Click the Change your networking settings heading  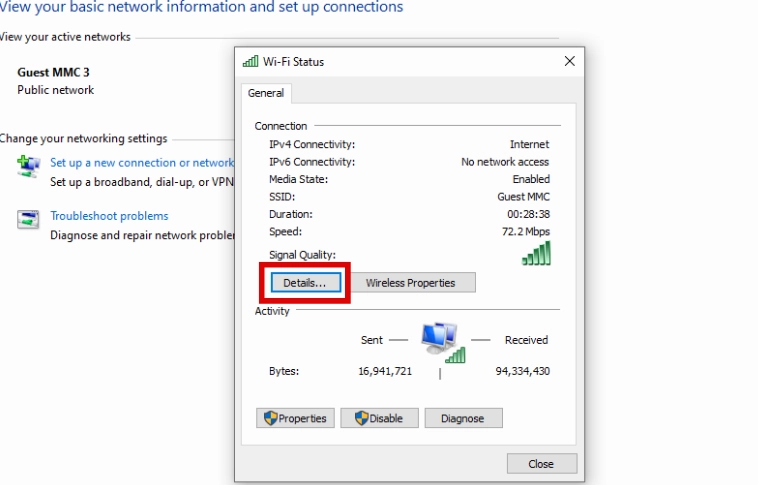click(x=84, y=139)
